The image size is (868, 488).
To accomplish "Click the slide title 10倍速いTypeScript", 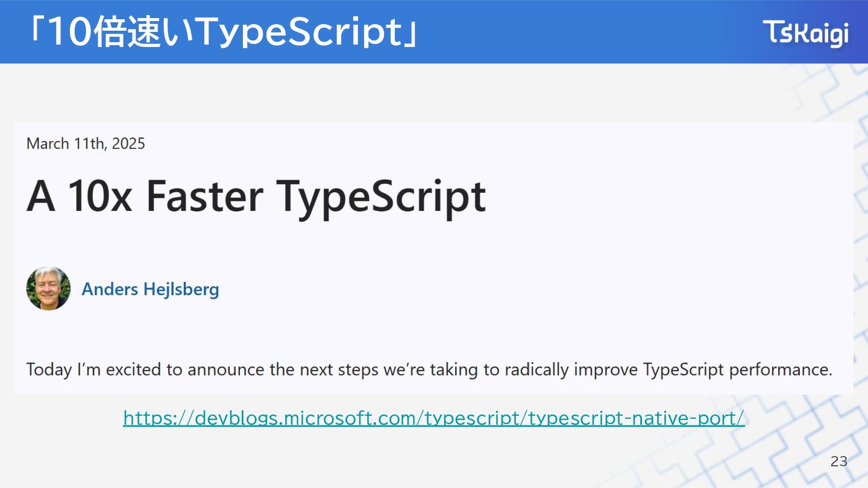I will point(223,32).
